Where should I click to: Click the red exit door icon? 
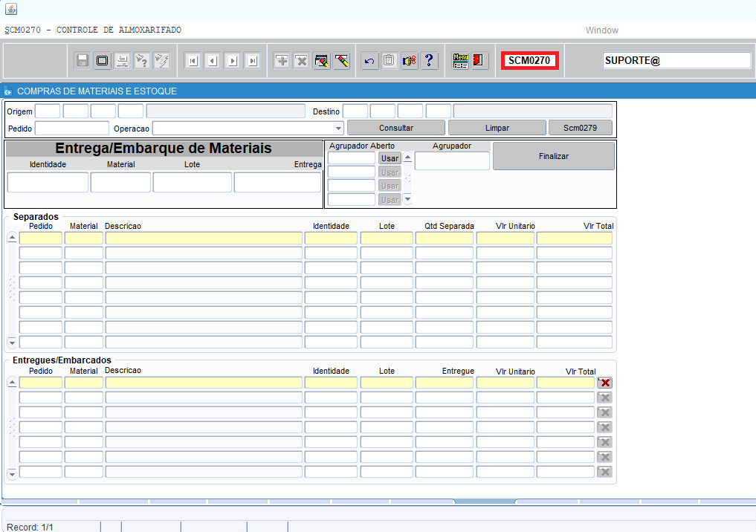pyautogui.click(x=479, y=61)
